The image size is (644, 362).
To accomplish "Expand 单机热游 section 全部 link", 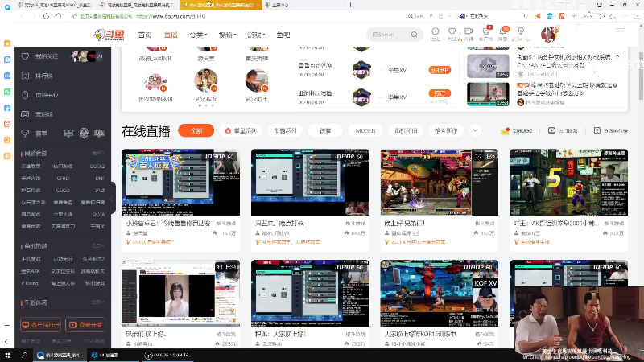I will tap(97, 245).
